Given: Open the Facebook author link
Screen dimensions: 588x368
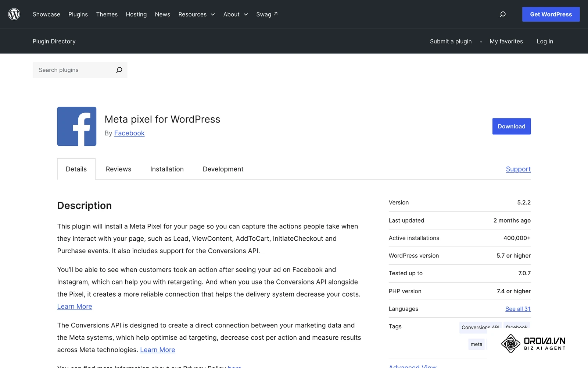Looking at the screenshot, I should pyautogui.click(x=129, y=133).
